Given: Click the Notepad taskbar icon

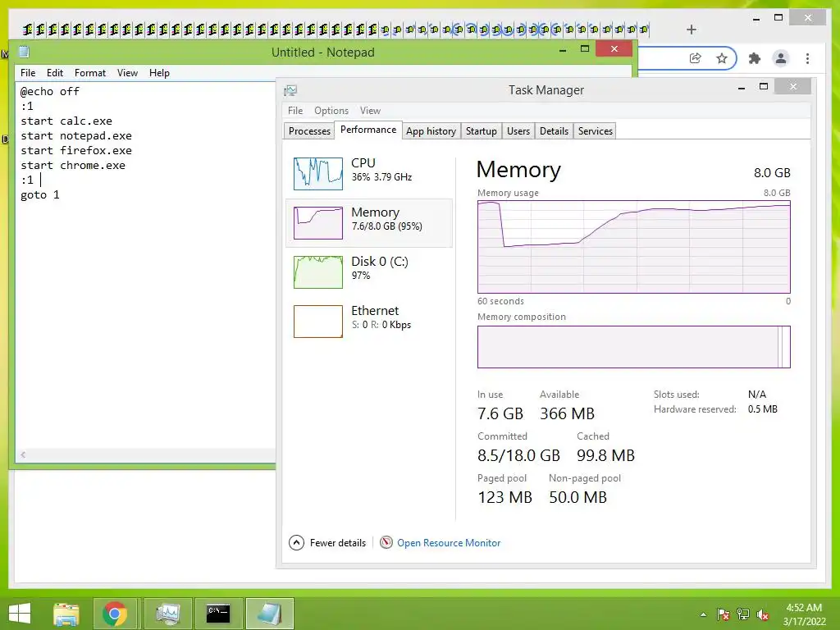Looking at the screenshot, I should click(269, 614).
